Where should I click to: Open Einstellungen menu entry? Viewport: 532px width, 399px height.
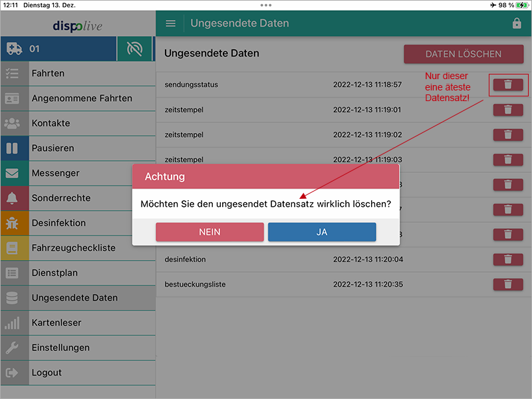78,348
